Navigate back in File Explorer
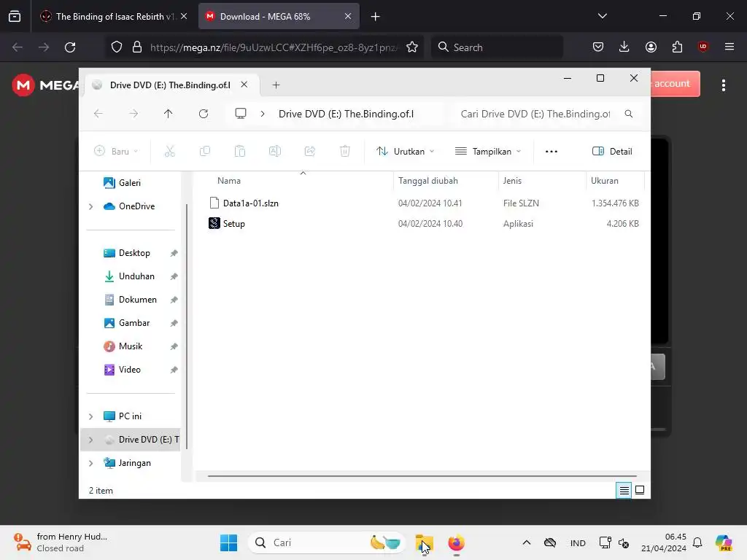This screenshot has height=560, width=747. point(98,114)
